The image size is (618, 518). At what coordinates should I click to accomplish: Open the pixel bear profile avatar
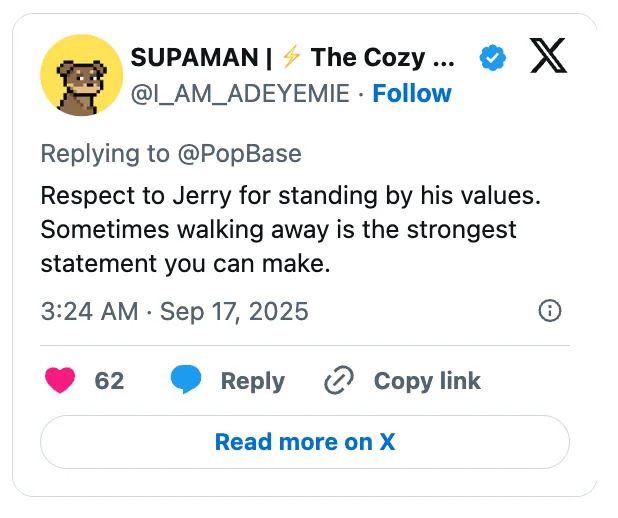coord(81,76)
